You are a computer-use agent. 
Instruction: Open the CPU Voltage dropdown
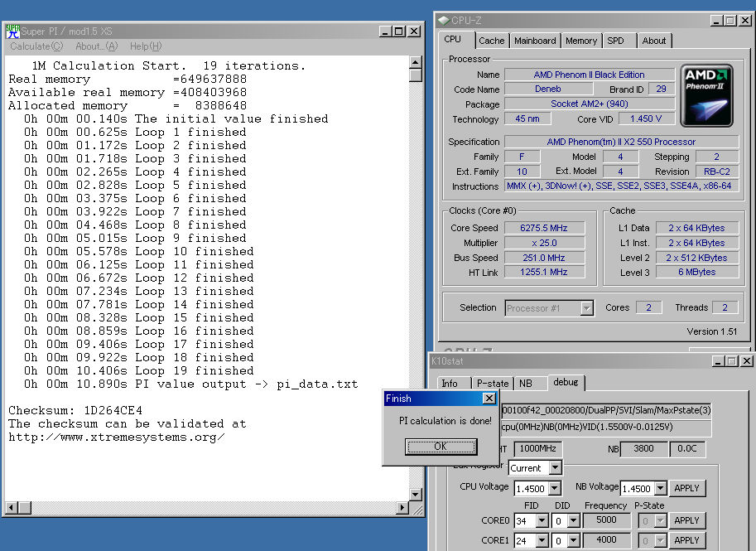pos(555,488)
